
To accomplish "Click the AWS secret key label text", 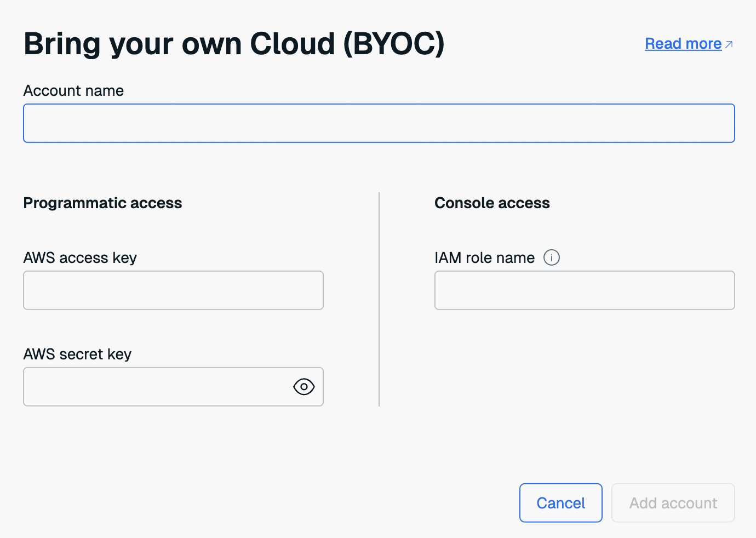I will coord(77,354).
